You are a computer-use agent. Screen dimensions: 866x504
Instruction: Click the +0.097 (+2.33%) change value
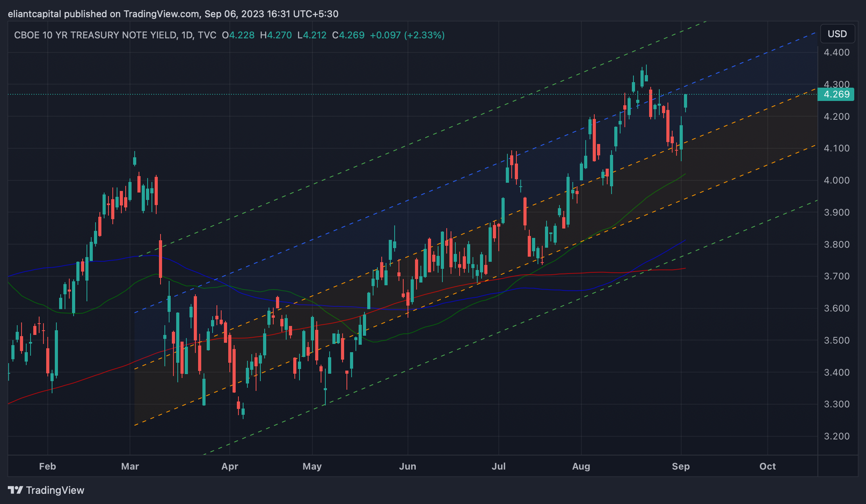(407, 35)
